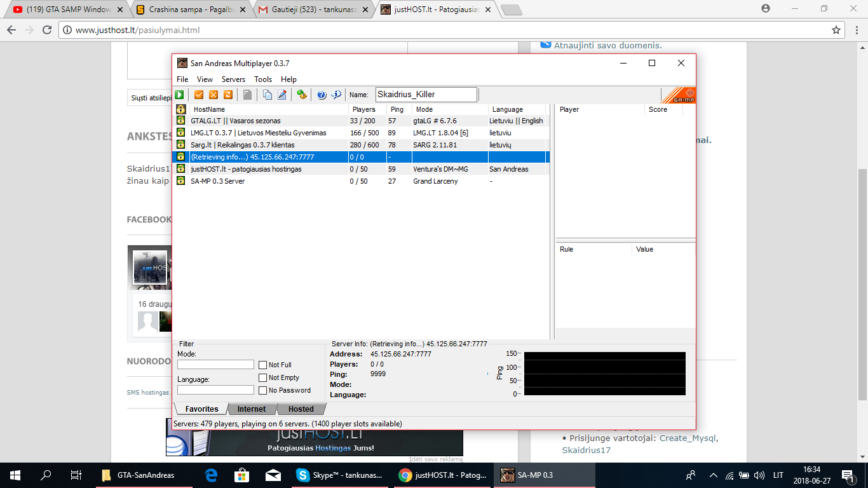Viewport: 868px width, 488px height.
Task: Open Skype from the taskbar
Action: (x=341, y=475)
